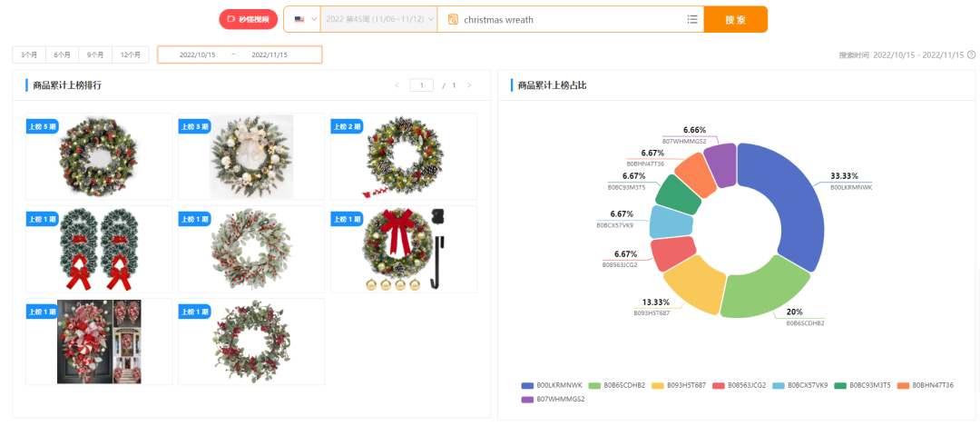Screen dimensions: 980x426
Task: Open the US flag country dropdown
Action: tap(306, 19)
